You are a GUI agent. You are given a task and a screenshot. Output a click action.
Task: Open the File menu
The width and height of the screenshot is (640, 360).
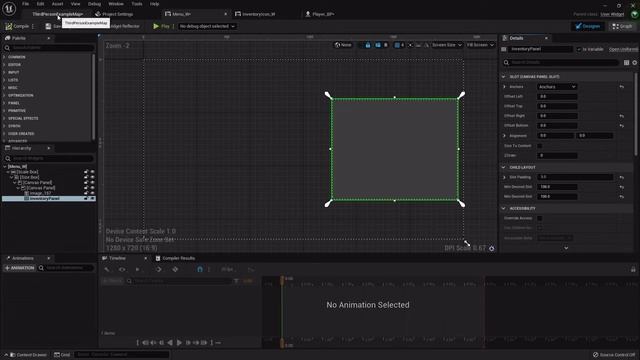pos(25,4)
